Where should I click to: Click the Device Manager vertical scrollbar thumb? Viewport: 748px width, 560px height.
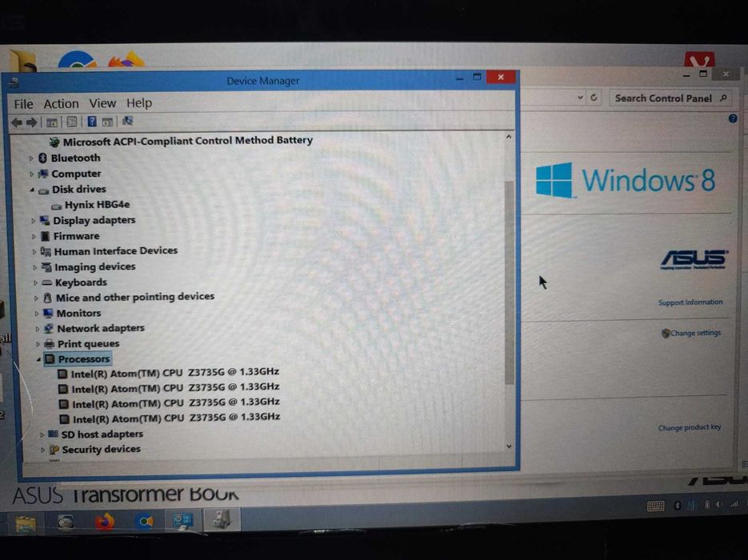tap(509, 282)
